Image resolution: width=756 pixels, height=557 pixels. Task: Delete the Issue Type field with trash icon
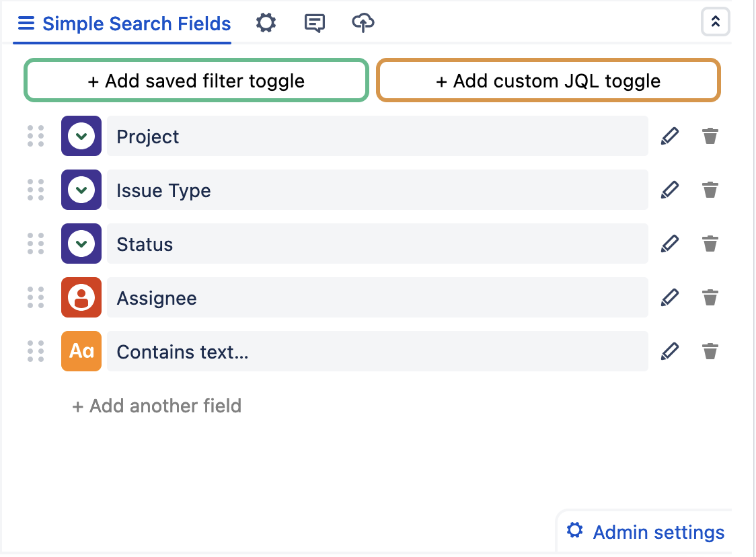click(710, 190)
